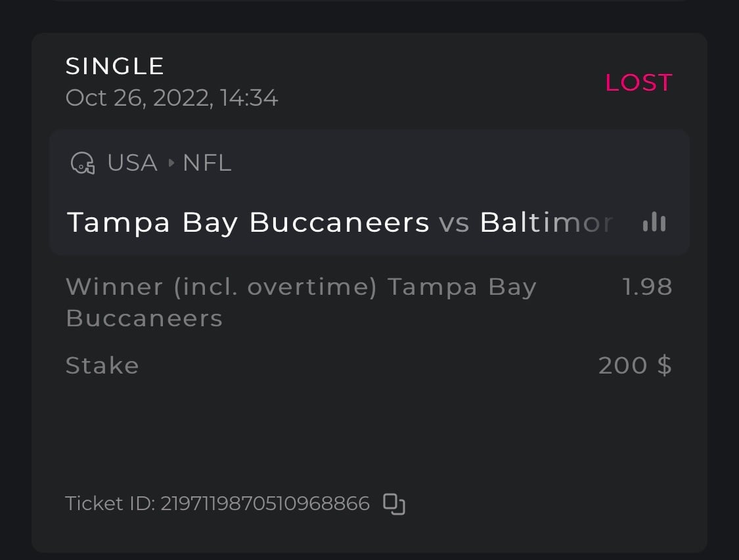The width and height of the screenshot is (739, 560).
Task: Select the USA country breadcrumb
Action: click(x=132, y=163)
